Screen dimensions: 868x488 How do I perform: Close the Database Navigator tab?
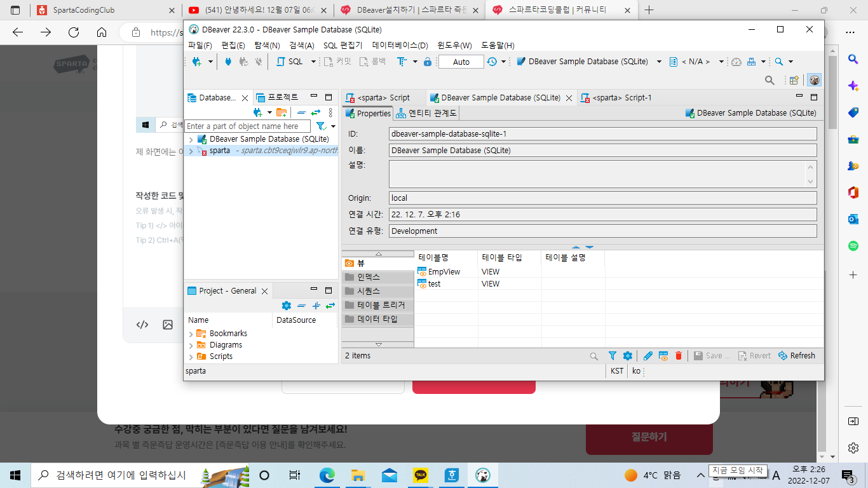245,98
